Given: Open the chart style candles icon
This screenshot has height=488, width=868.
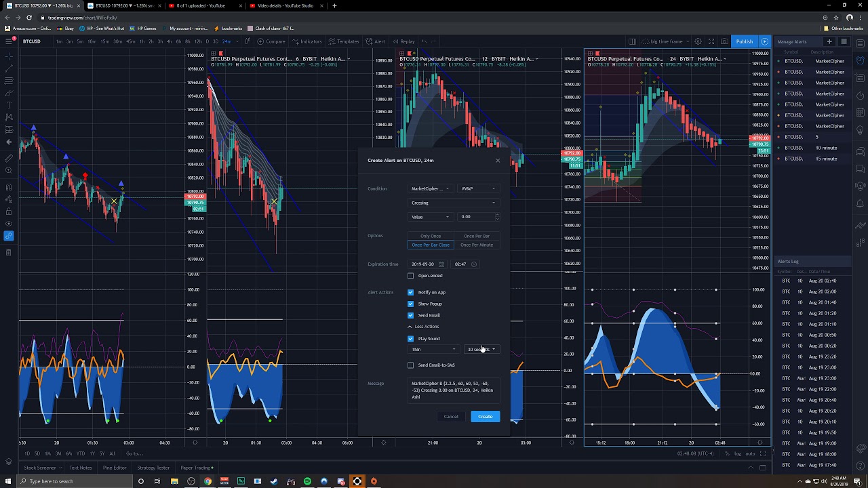Looking at the screenshot, I should click(250, 41).
